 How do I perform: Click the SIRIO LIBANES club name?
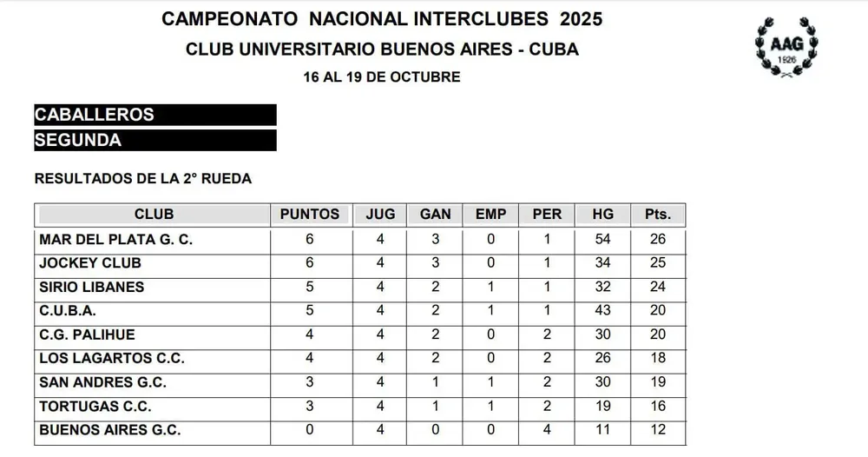pos(92,287)
